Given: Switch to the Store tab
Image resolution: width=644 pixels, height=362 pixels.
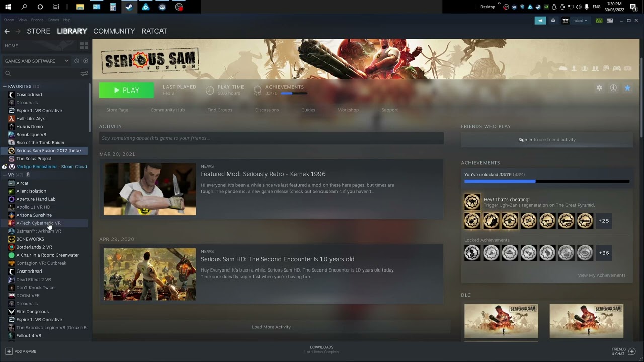Looking at the screenshot, I should pyautogui.click(x=39, y=31).
